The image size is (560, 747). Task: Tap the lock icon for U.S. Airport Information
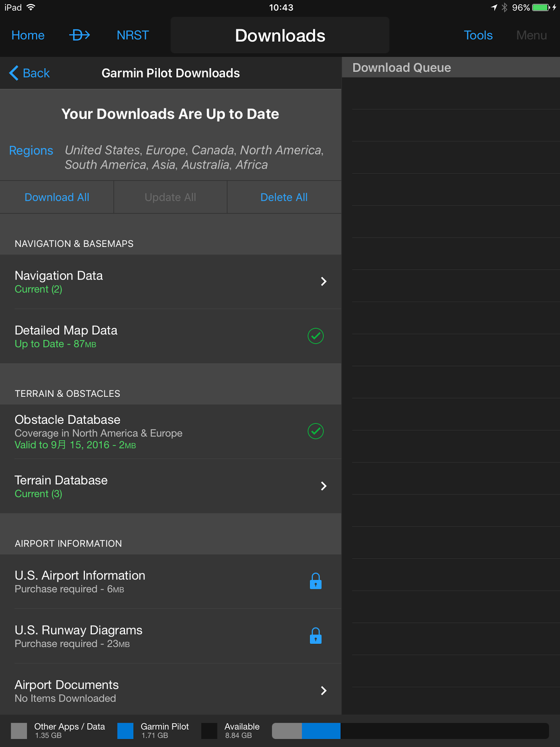pyautogui.click(x=316, y=581)
